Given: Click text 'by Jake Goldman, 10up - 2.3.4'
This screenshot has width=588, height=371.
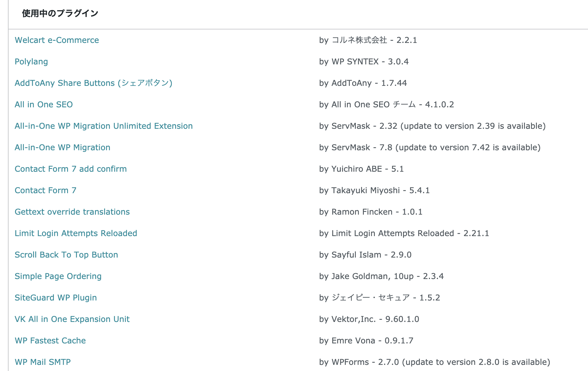Looking at the screenshot, I should click(x=381, y=276).
